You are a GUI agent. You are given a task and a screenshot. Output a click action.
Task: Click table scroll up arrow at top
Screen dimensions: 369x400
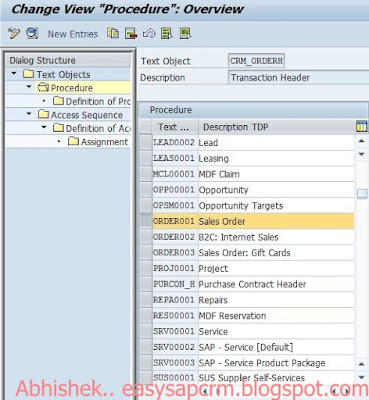click(361, 141)
